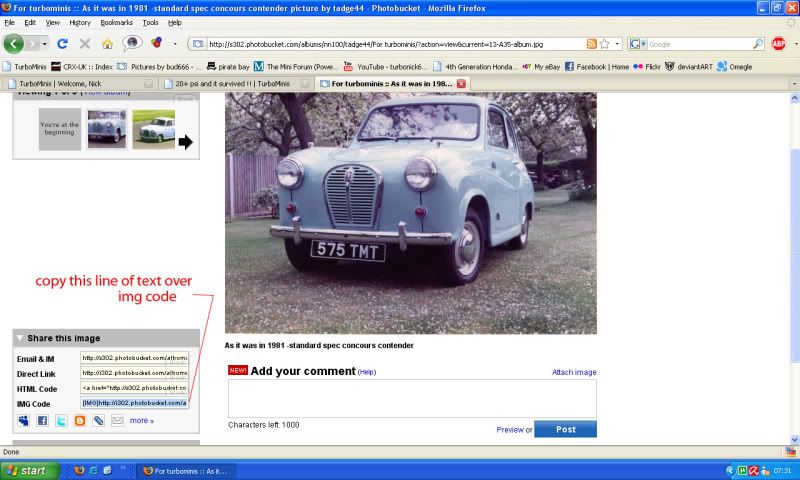Share image on Twitter icon
The width and height of the screenshot is (800, 480).
[61, 420]
